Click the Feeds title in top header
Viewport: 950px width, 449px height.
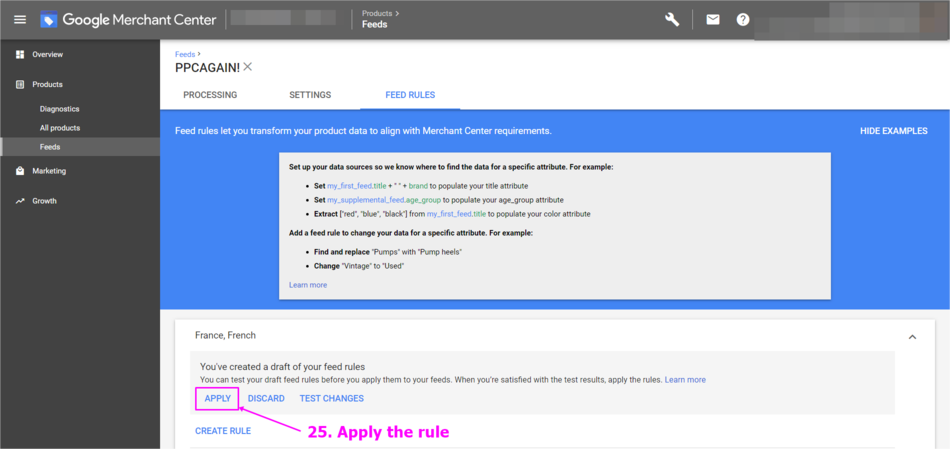[x=374, y=24]
